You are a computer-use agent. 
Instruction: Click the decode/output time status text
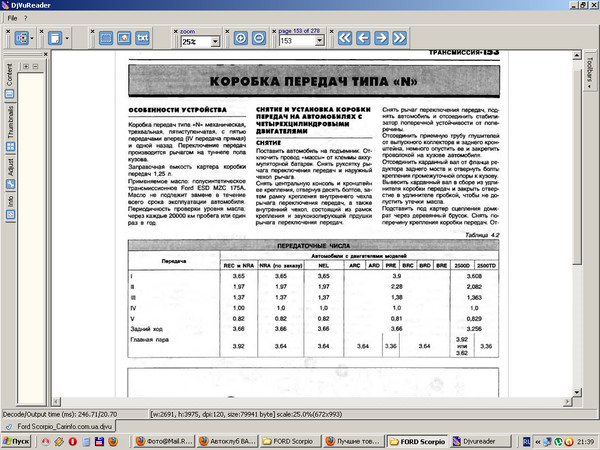point(60,414)
